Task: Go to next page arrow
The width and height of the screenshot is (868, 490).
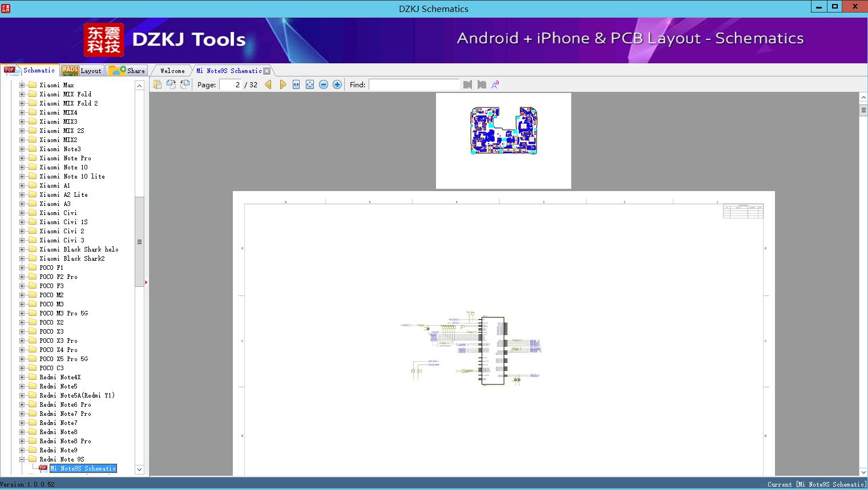Action: click(x=282, y=84)
